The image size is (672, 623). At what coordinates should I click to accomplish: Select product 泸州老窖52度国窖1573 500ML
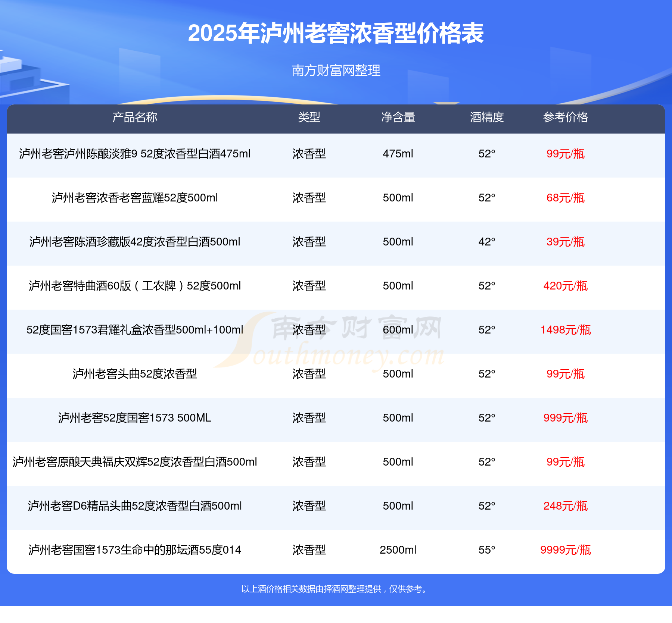click(x=135, y=418)
